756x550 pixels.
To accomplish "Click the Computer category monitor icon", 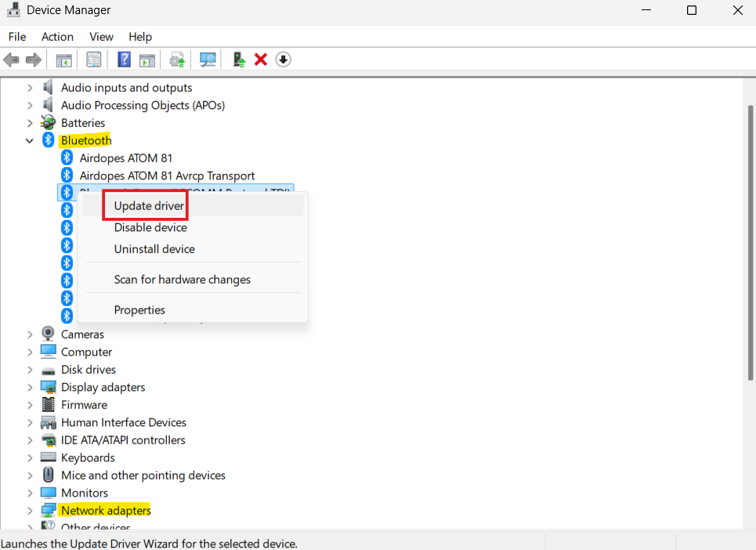I will 49,352.
